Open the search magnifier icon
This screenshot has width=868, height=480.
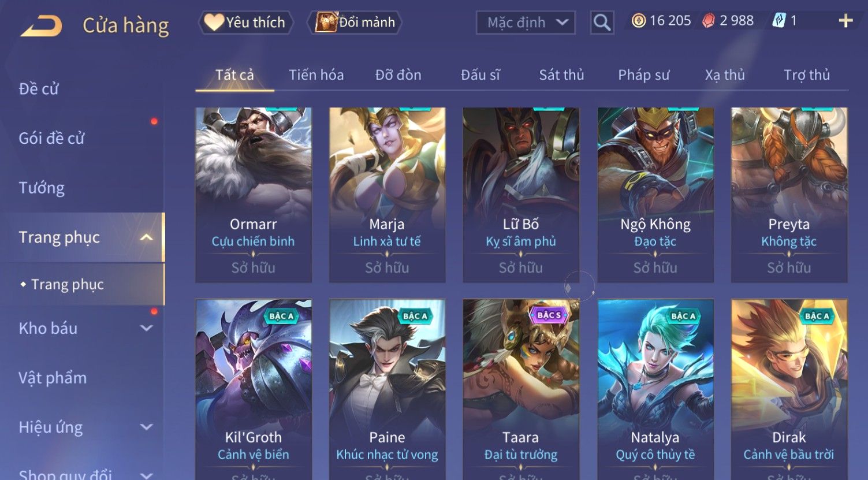pos(602,23)
